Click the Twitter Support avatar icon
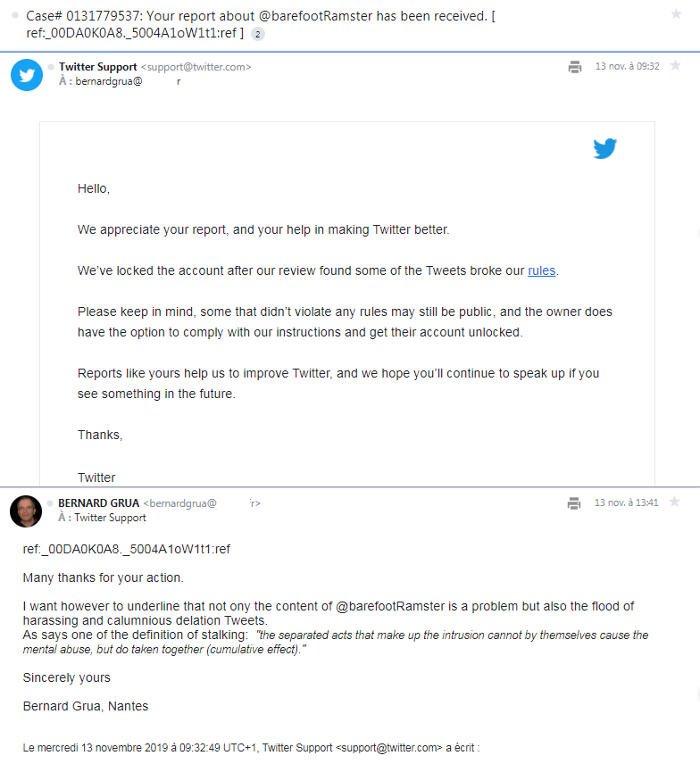The width and height of the screenshot is (700, 764). (27, 74)
